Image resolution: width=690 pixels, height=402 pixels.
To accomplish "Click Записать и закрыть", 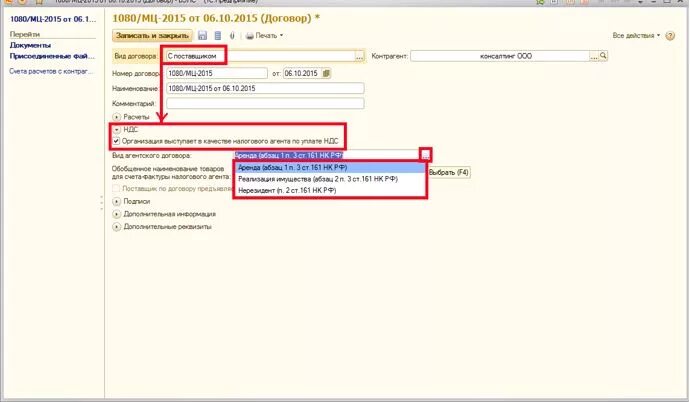I will click(x=152, y=36).
